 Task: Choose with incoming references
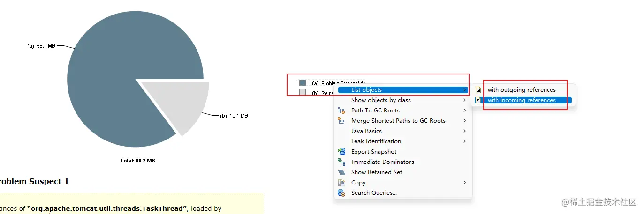pyautogui.click(x=523, y=100)
